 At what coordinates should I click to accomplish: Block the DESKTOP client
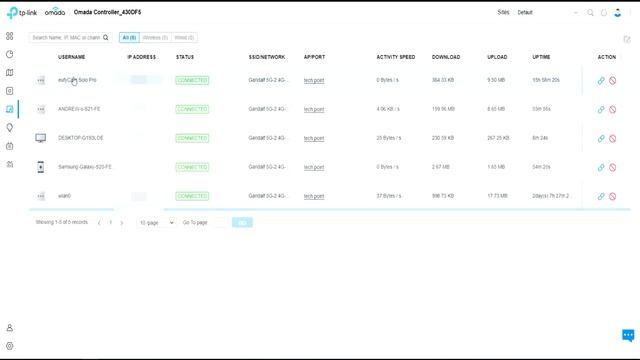click(x=612, y=138)
